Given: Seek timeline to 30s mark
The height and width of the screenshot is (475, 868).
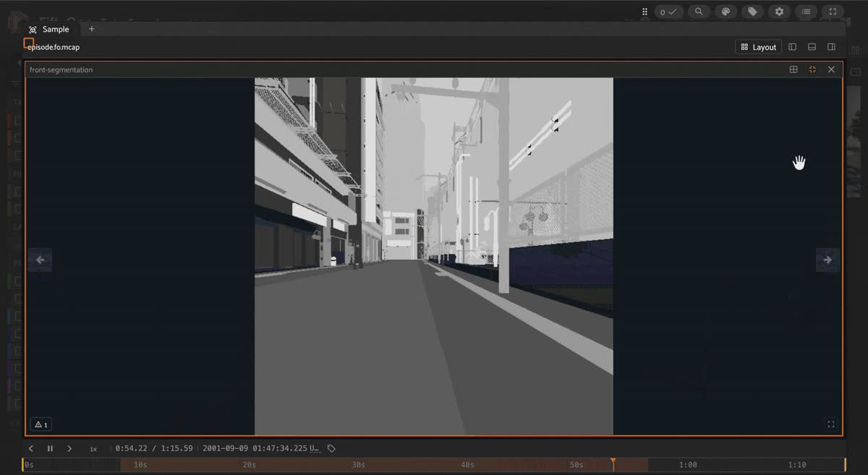Looking at the screenshot, I should click(x=358, y=465).
